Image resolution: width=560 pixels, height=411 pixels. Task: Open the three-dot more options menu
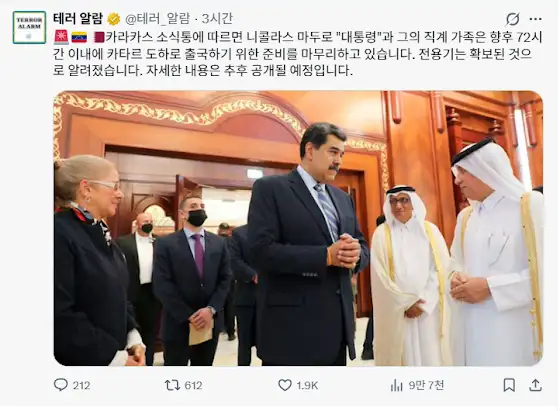pyautogui.click(x=535, y=19)
